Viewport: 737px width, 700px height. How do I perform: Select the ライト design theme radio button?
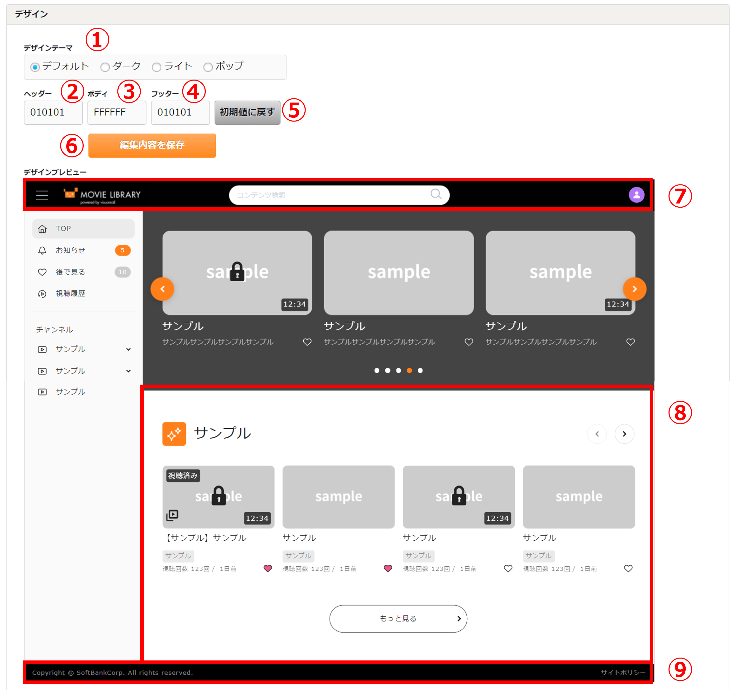tap(157, 67)
